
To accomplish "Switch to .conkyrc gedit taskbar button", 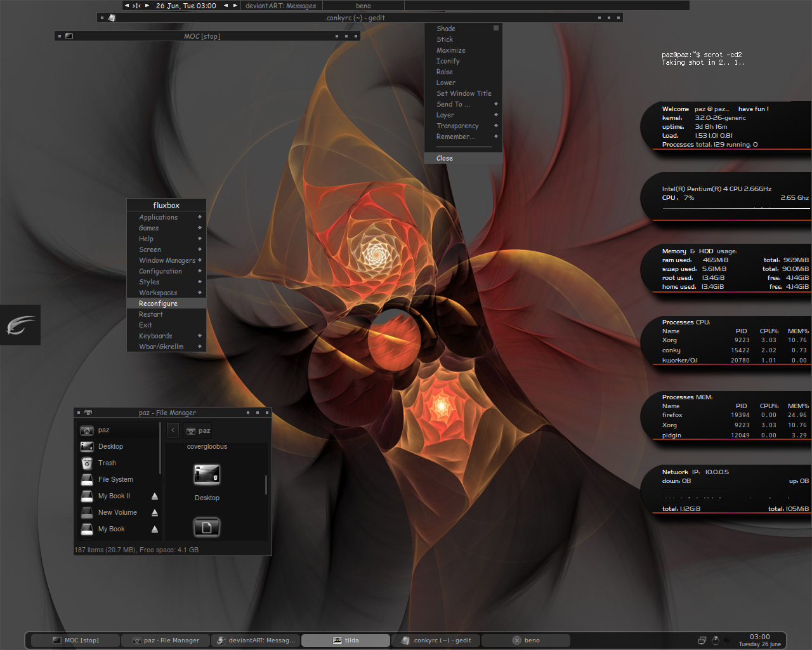I will coord(436,640).
